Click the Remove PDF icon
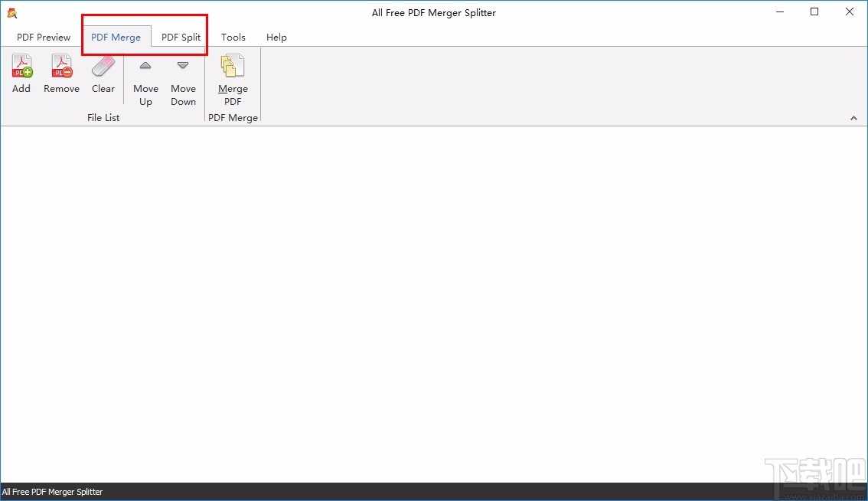This screenshot has width=868, height=501. click(x=61, y=65)
